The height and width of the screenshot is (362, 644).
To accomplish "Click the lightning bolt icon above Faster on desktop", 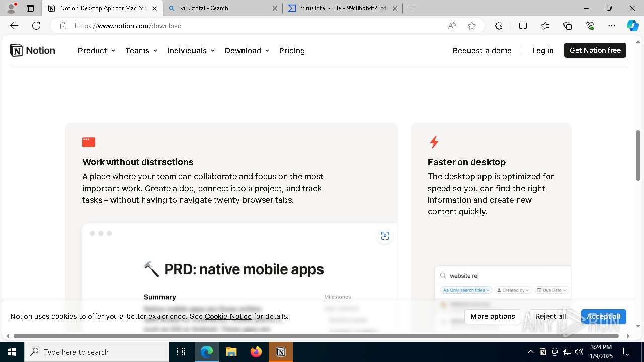I will point(434,142).
